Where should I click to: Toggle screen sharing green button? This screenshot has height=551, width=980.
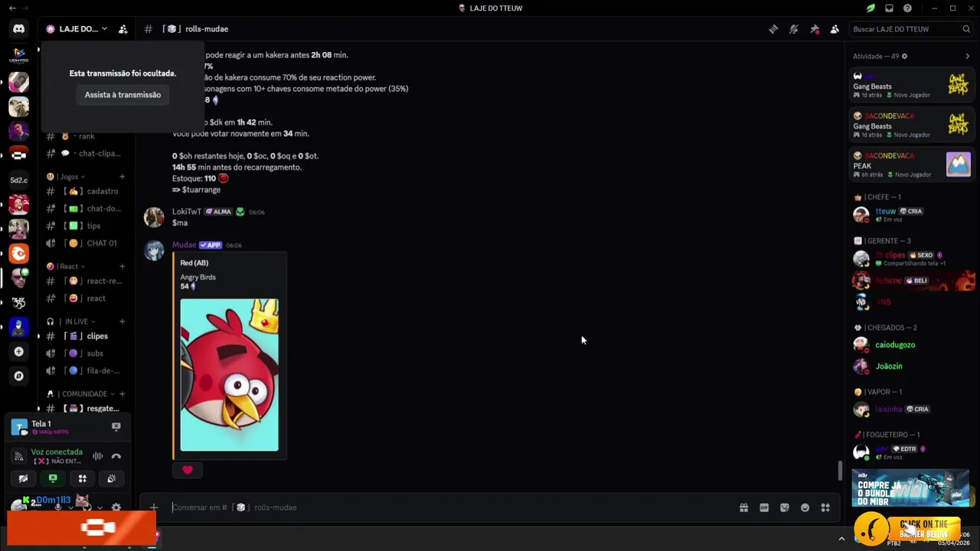coord(53,478)
